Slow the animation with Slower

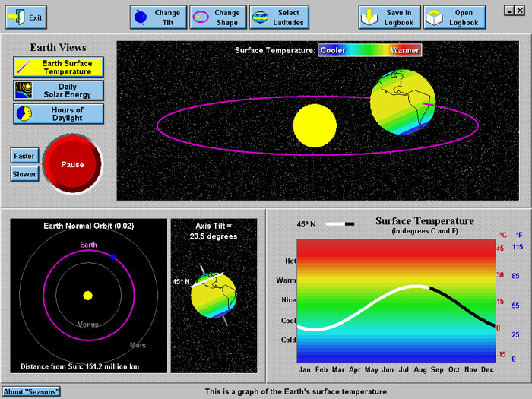pyautogui.click(x=24, y=174)
